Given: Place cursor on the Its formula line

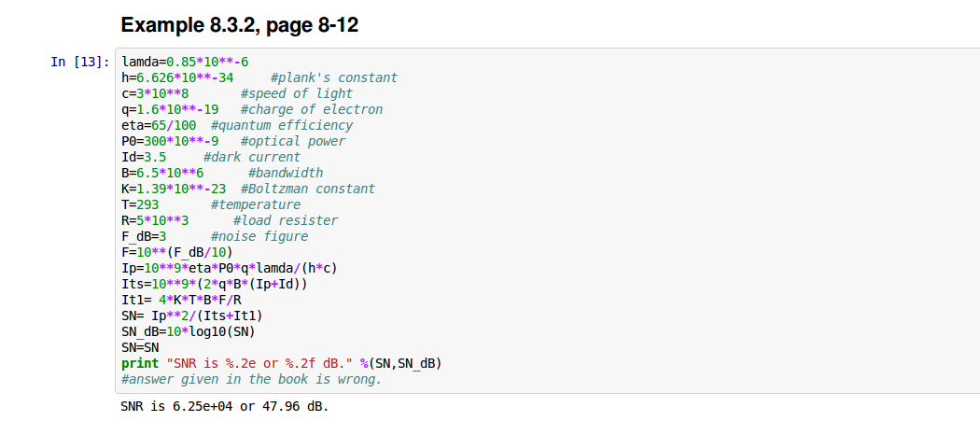Looking at the screenshot, I should [215, 285].
